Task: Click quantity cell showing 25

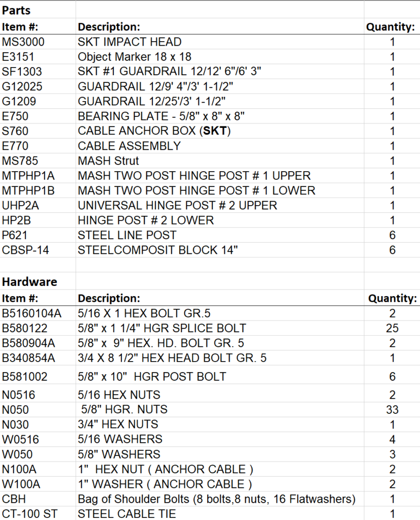Action: [x=392, y=329]
